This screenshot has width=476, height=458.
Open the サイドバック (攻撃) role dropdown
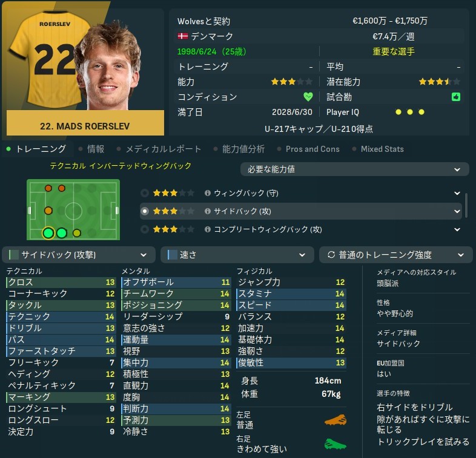pos(79,255)
